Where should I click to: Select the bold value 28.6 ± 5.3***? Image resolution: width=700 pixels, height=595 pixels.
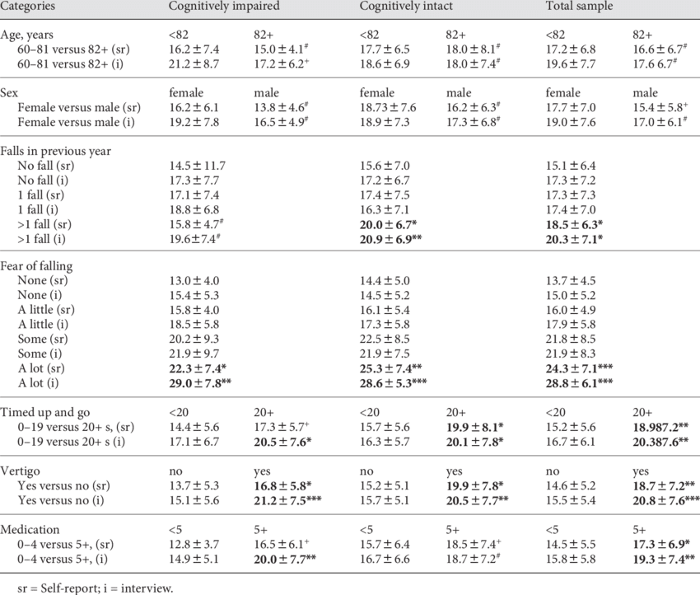[394, 383]
